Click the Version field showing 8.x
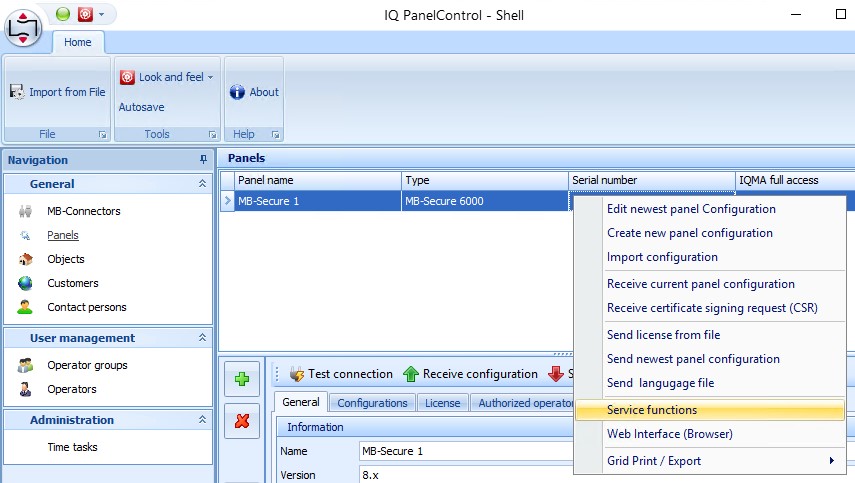The height and width of the screenshot is (483, 855). 466,475
